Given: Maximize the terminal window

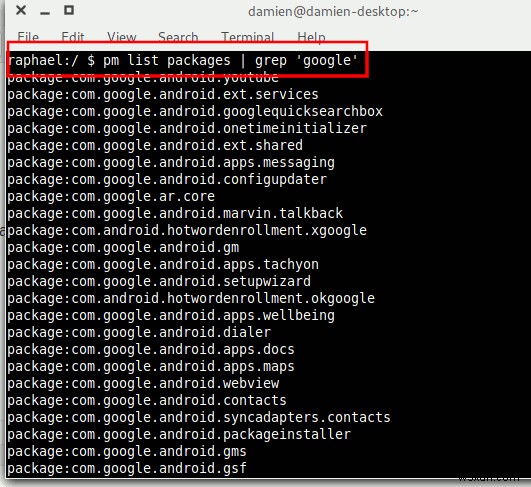Looking at the screenshot, I should (x=69, y=10).
